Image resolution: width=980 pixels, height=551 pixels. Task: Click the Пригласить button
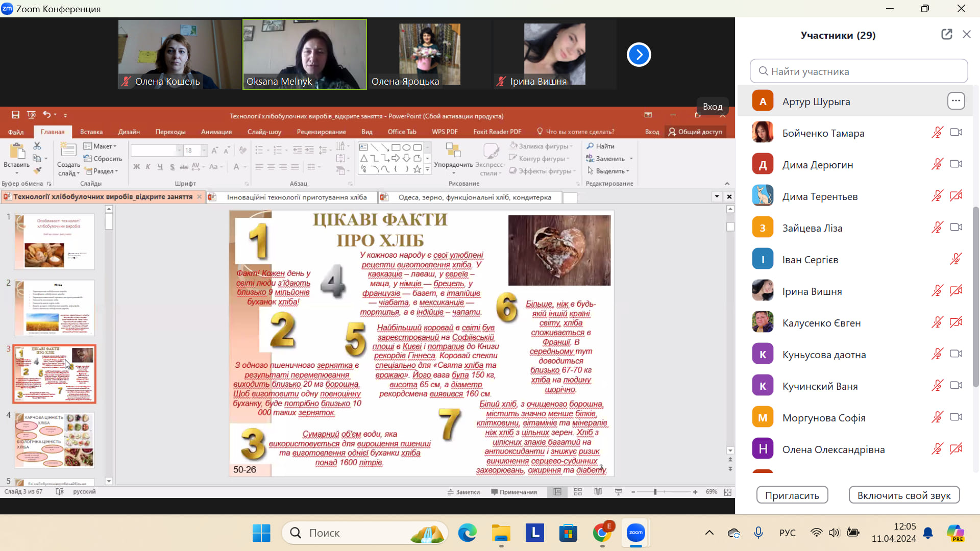[x=792, y=495]
